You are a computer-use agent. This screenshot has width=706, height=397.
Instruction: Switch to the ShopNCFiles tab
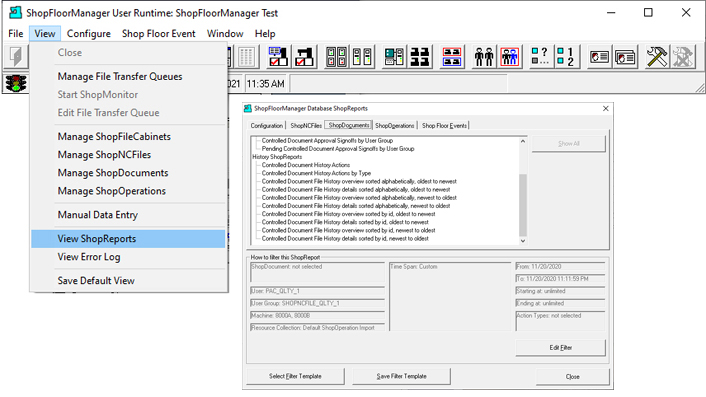click(x=306, y=126)
